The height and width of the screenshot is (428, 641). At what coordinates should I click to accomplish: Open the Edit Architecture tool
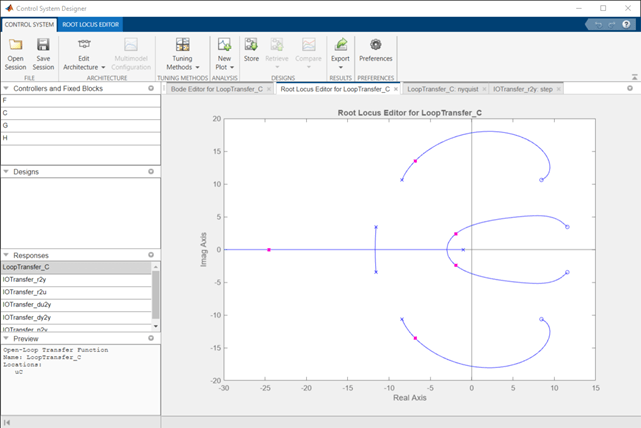pos(83,45)
